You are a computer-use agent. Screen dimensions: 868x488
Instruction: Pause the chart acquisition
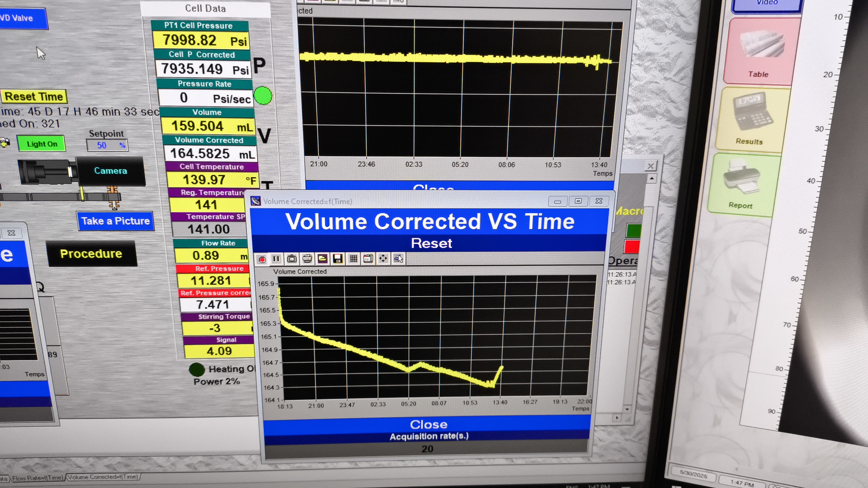click(x=276, y=259)
